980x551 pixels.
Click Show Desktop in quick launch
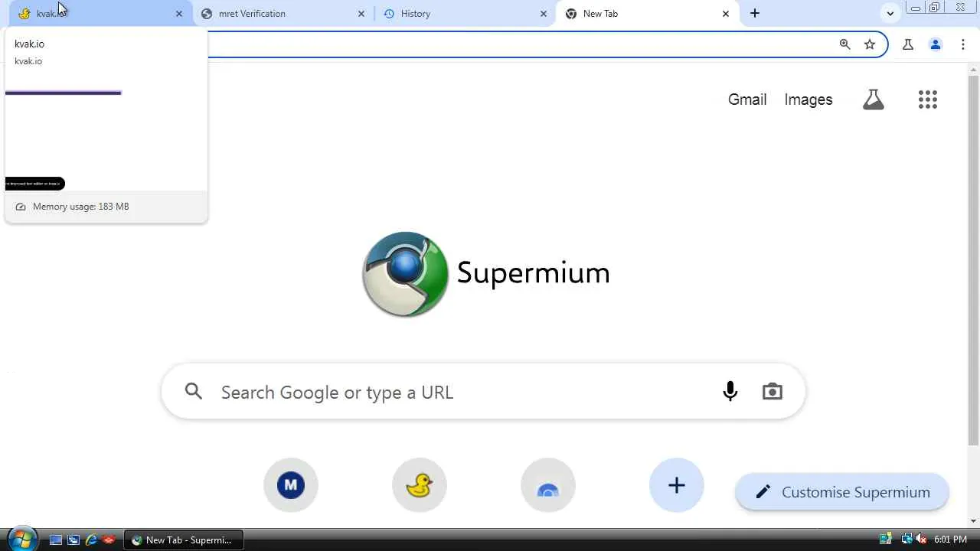[56, 540]
